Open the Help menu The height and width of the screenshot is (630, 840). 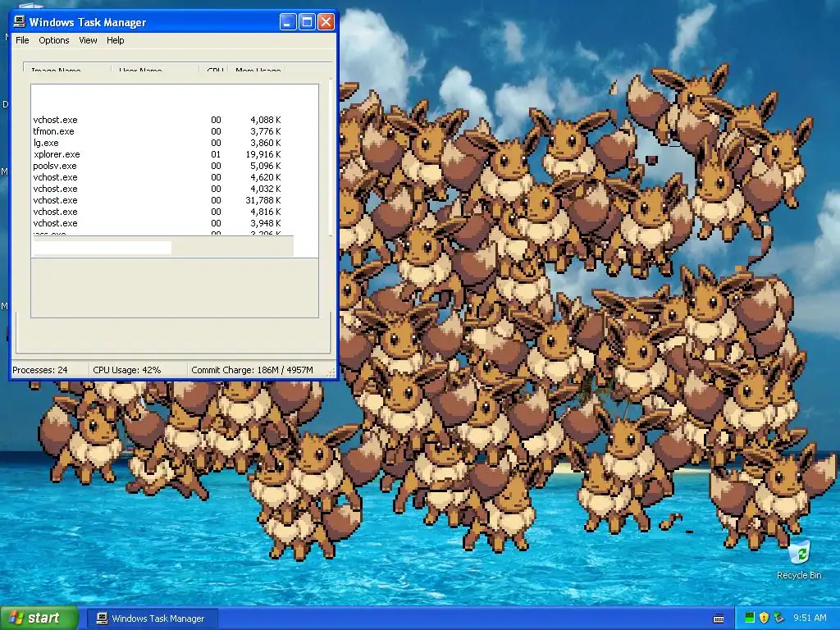[115, 40]
